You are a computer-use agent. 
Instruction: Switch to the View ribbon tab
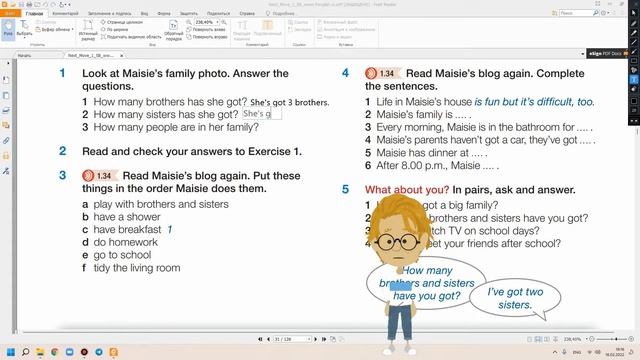[144, 13]
